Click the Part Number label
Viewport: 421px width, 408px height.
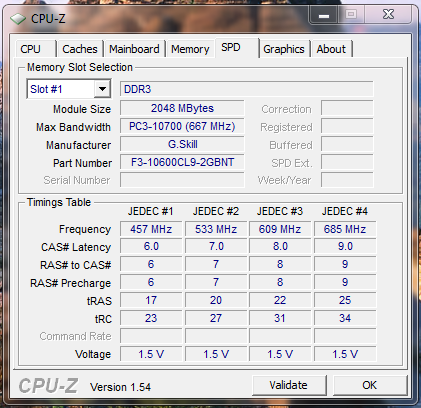(x=83, y=163)
